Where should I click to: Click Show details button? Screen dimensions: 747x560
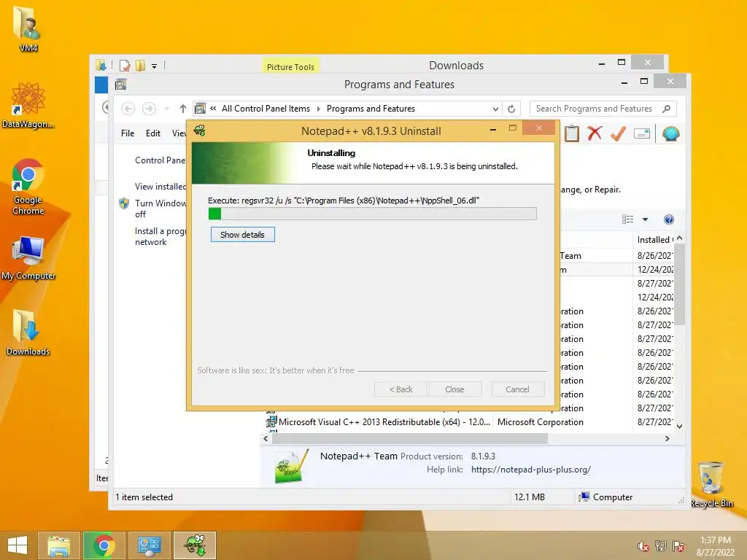[242, 235]
